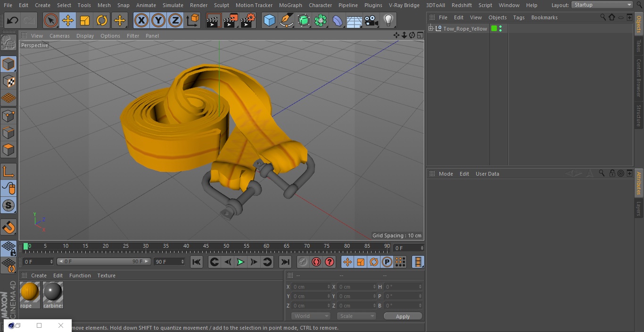Viewport: 644px width, 332px height.
Task: Click the Apply coordinates button
Action: (403, 316)
